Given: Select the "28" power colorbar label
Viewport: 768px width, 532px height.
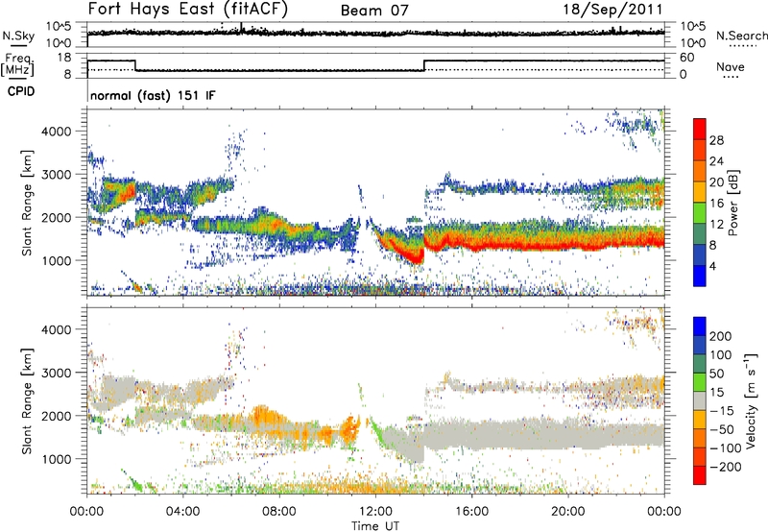Looking at the screenshot, I should tap(716, 140).
